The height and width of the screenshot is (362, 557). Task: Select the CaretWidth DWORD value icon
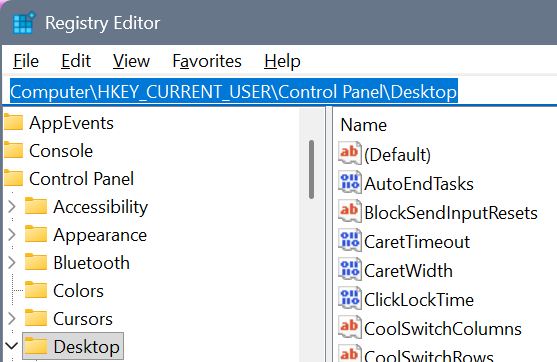click(350, 270)
